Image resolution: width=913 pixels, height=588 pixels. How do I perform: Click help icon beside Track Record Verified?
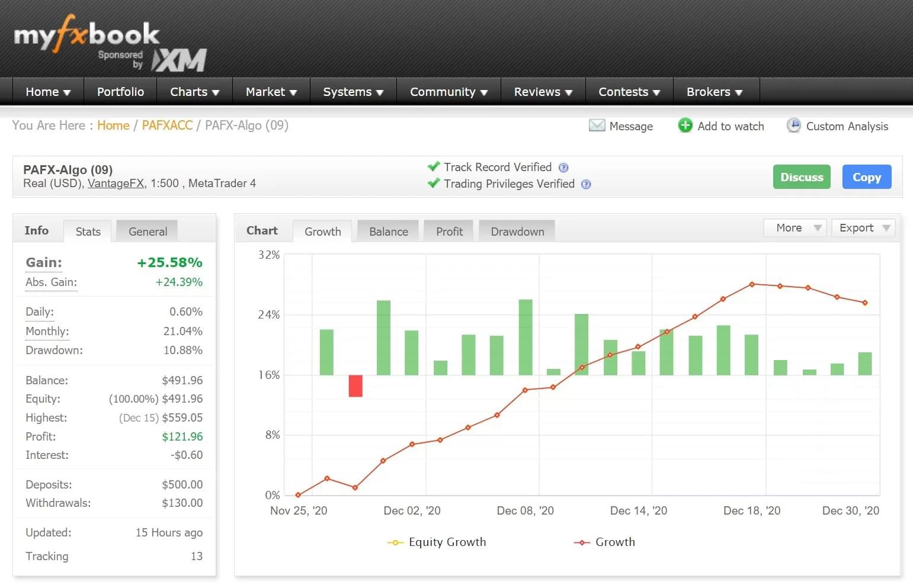(x=563, y=168)
